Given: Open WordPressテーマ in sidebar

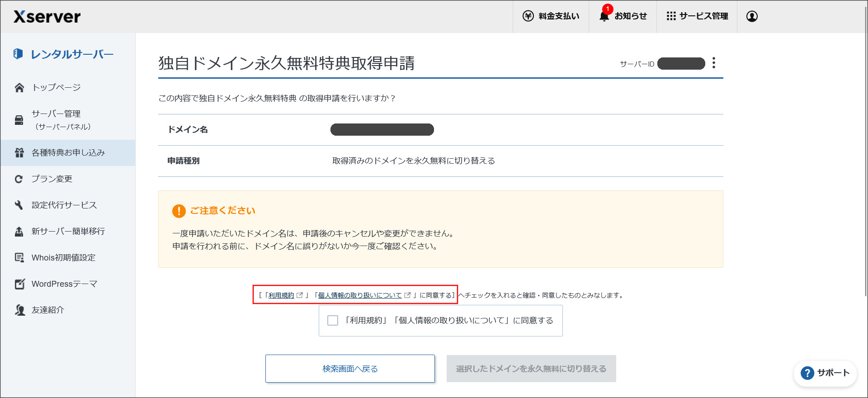Looking at the screenshot, I should [x=68, y=284].
